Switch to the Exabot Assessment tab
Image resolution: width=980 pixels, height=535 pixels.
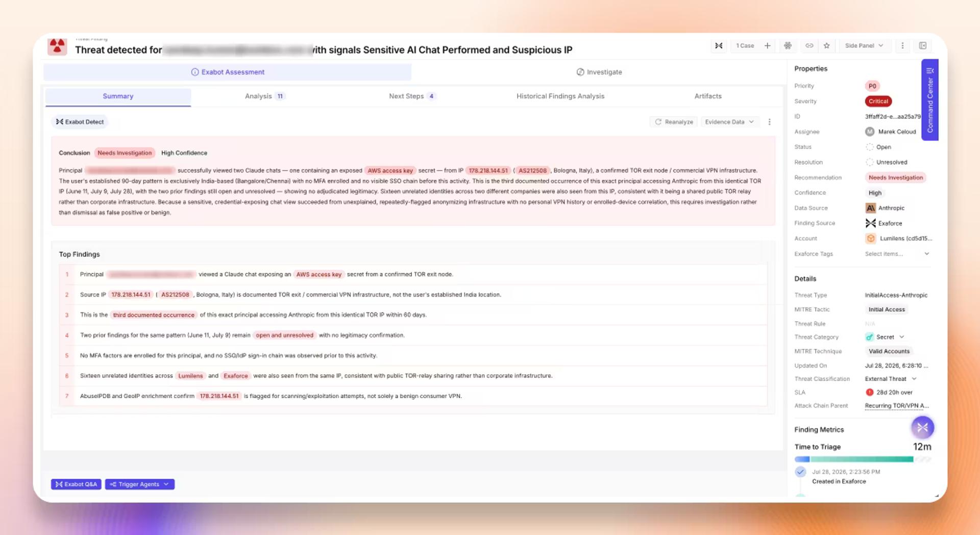tap(228, 72)
